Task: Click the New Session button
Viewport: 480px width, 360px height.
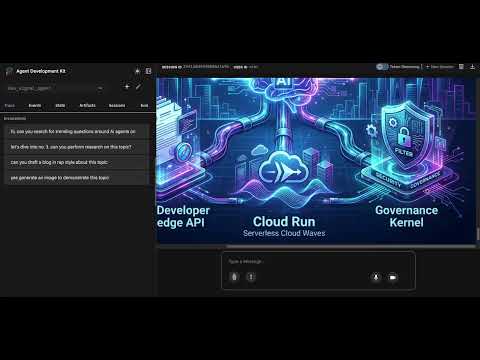Action: point(440,67)
